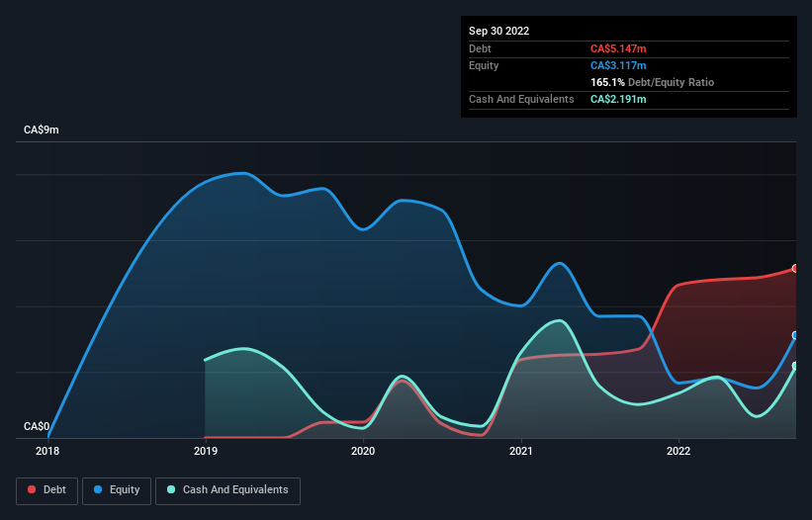Click the 2021 x-axis label
The height and width of the screenshot is (520, 812).
coord(521,451)
